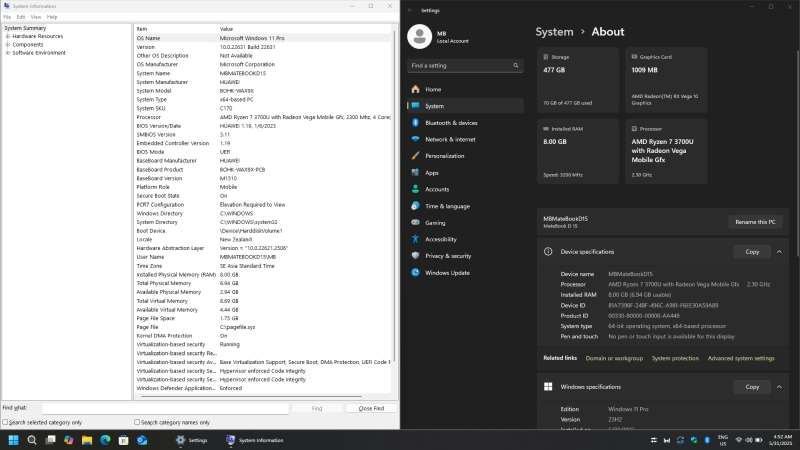Open Outlook from taskbar

pyautogui.click(x=142, y=440)
